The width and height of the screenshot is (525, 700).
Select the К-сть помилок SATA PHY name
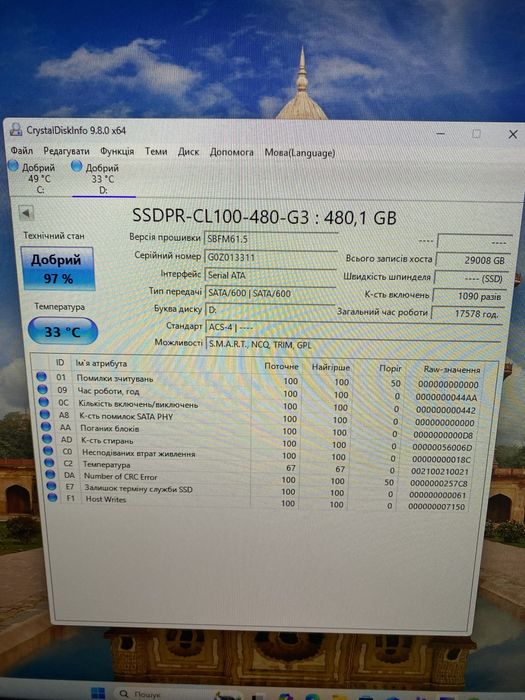[126, 417]
